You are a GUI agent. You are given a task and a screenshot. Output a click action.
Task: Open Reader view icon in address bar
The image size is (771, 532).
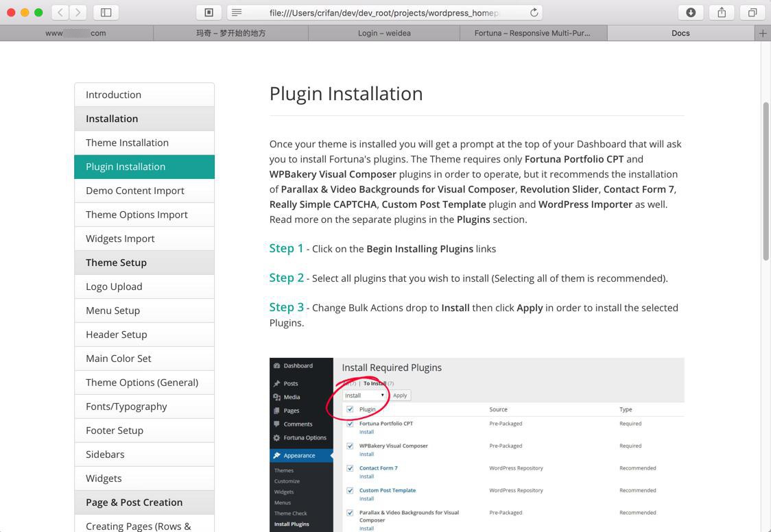click(x=237, y=12)
